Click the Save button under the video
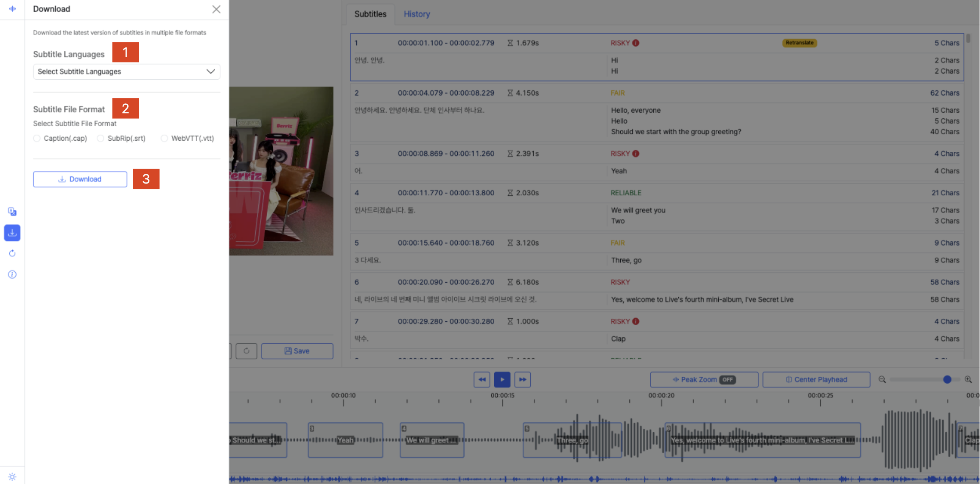 pos(297,351)
